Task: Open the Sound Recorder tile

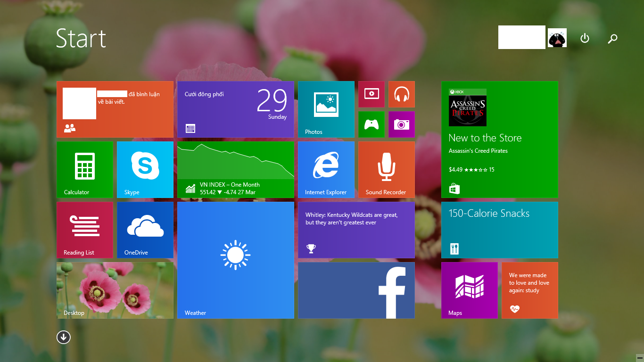Action: pos(387,170)
